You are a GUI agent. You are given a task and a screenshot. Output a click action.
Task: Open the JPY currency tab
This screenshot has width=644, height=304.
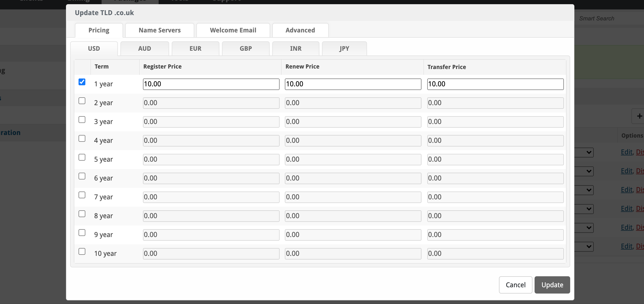coord(344,49)
